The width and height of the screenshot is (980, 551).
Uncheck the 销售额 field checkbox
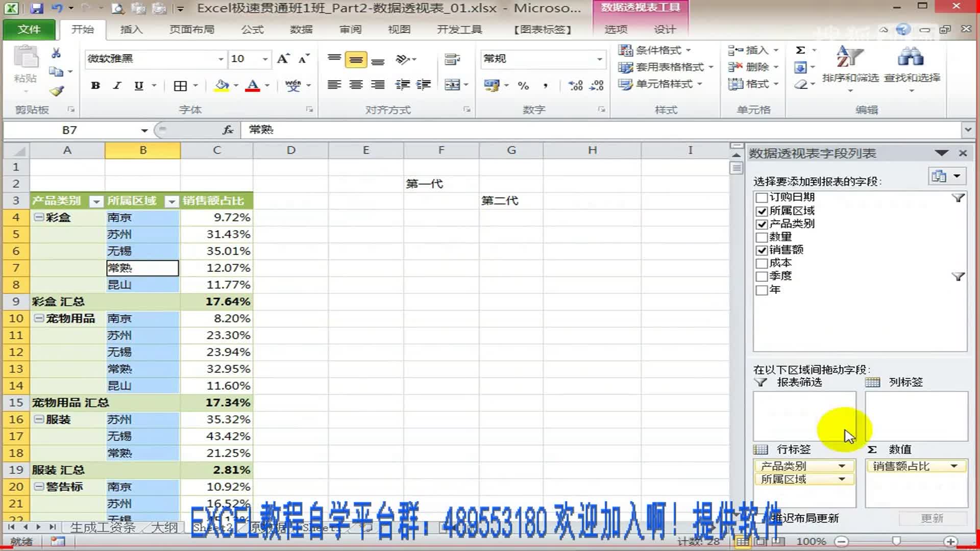762,250
